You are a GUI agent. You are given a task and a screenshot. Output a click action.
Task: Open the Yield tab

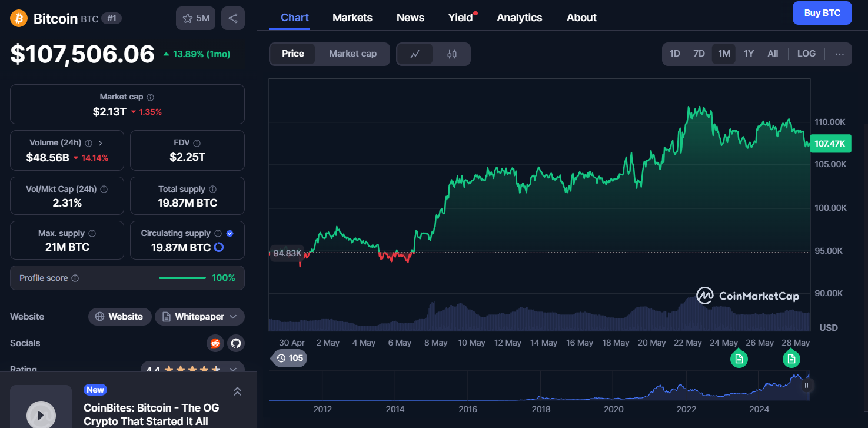click(x=461, y=18)
